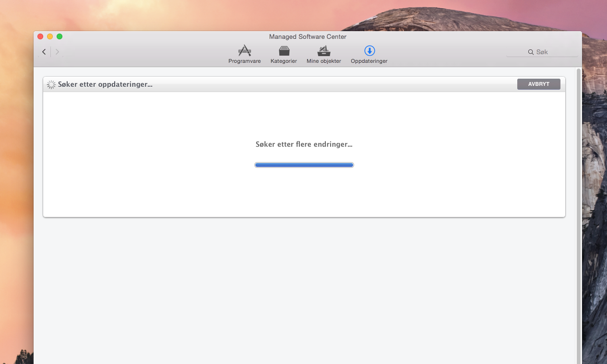607x364 pixels.
Task: Select the Oppdateringer download icon
Action: [x=369, y=51]
